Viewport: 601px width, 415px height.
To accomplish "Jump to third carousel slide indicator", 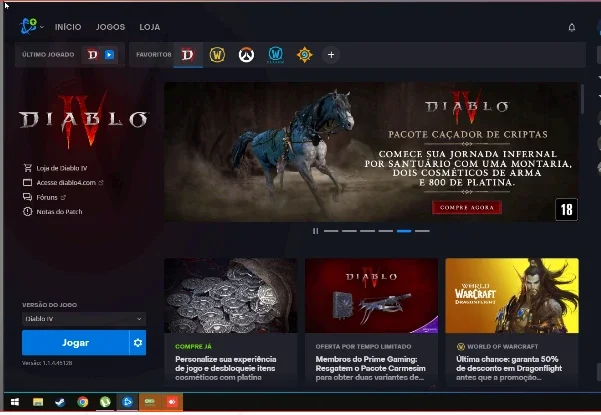I will coord(367,231).
